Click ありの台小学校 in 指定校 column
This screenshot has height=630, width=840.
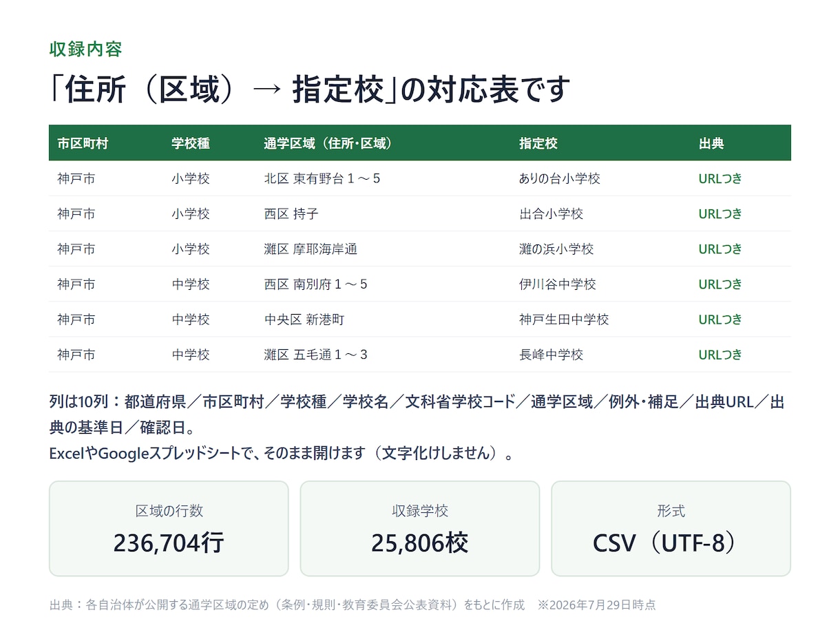[x=560, y=178]
